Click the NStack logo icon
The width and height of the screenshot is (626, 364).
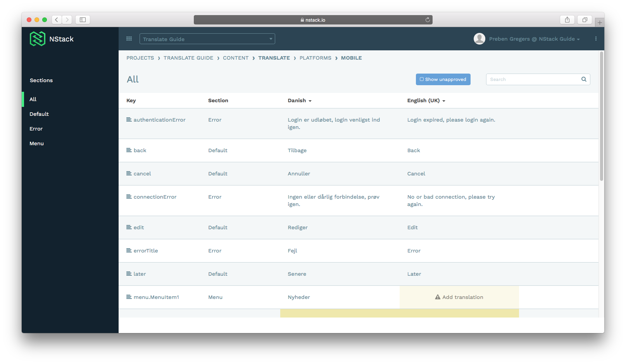pos(38,39)
